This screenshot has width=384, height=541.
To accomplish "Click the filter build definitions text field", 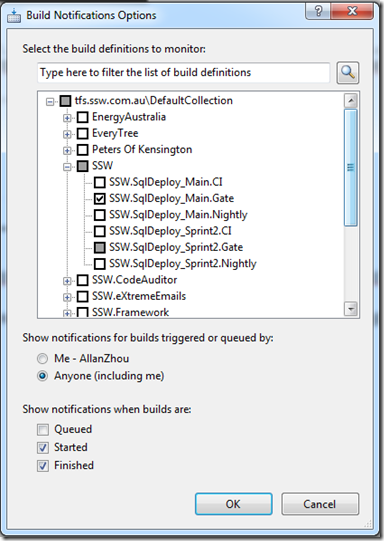I will [184, 72].
